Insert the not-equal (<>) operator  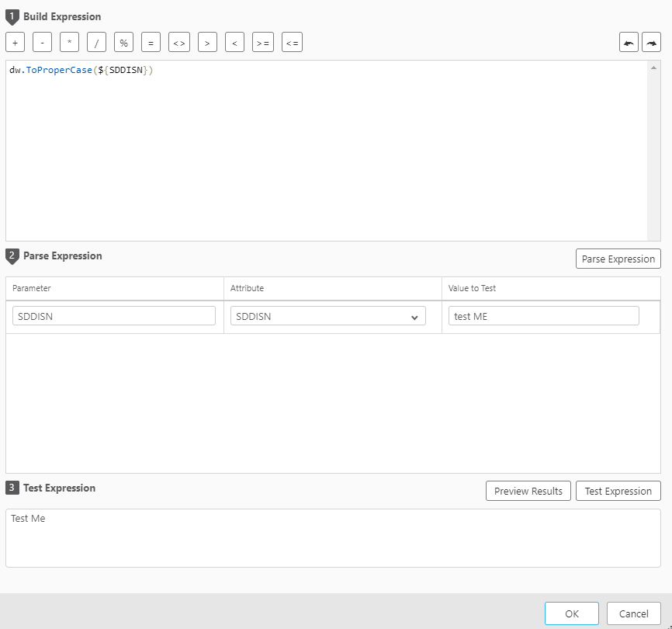click(x=179, y=42)
